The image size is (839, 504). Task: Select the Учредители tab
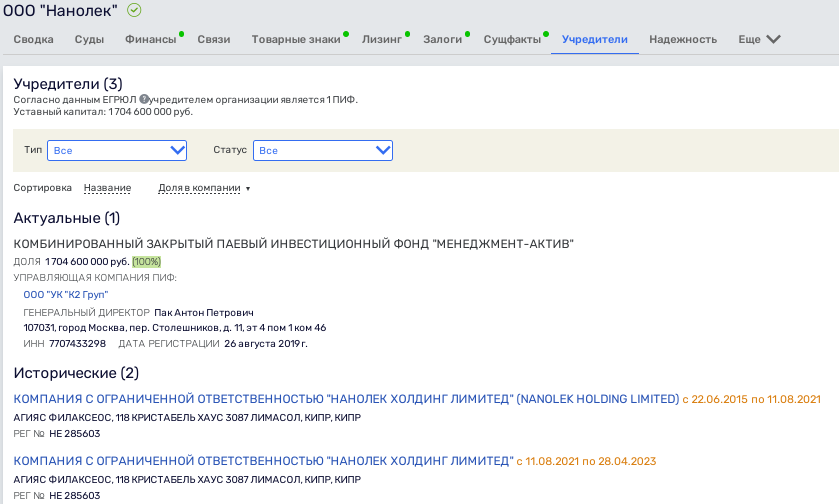pos(594,39)
